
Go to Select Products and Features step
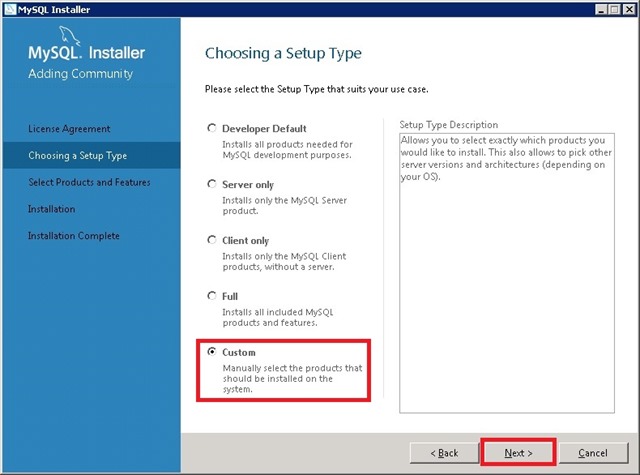pos(89,182)
